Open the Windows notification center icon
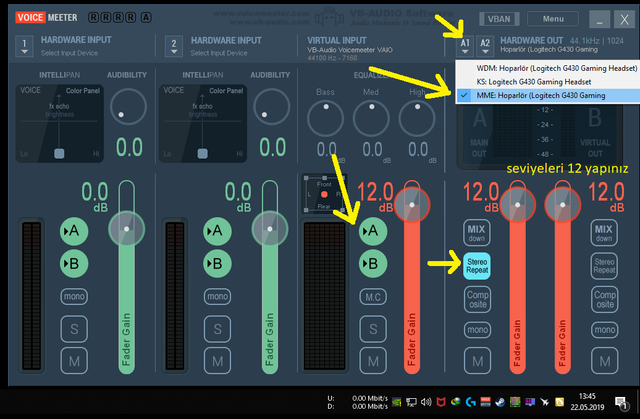The image size is (640, 419). pos(622,403)
